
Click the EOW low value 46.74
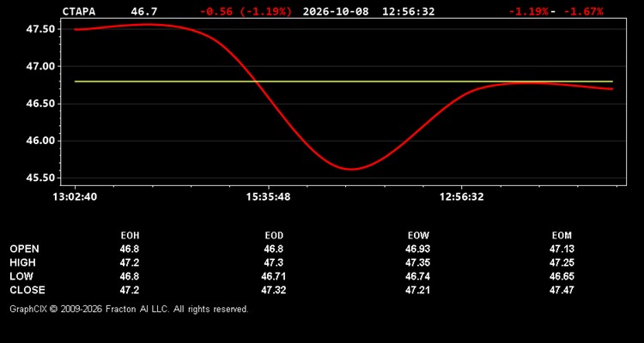417,276
